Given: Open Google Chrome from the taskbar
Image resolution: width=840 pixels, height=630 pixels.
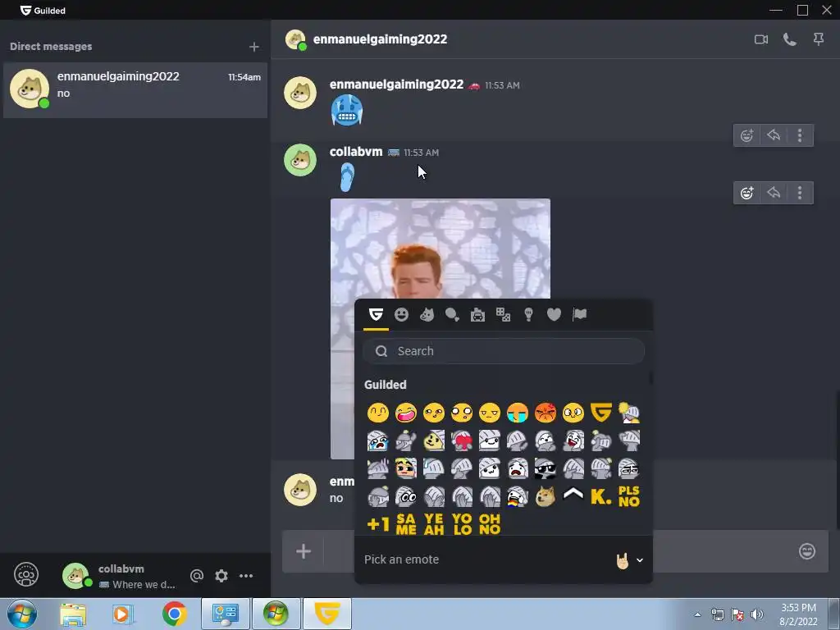Looking at the screenshot, I should [x=174, y=614].
